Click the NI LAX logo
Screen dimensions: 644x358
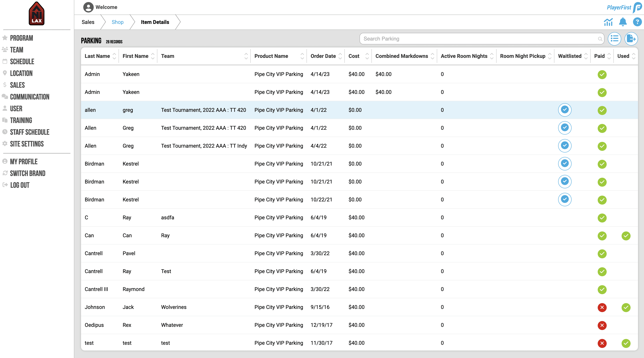(x=37, y=14)
